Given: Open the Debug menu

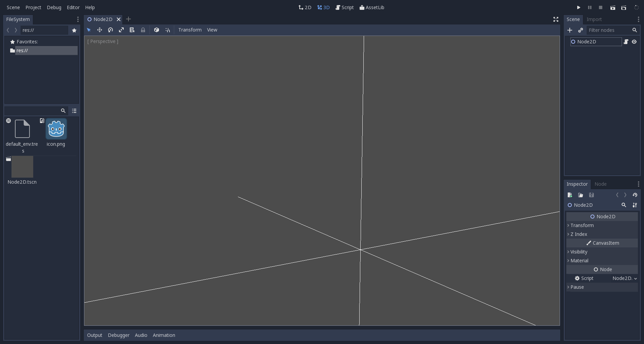Looking at the screenshot, I should pyautogui.click(x=54, y=7).
